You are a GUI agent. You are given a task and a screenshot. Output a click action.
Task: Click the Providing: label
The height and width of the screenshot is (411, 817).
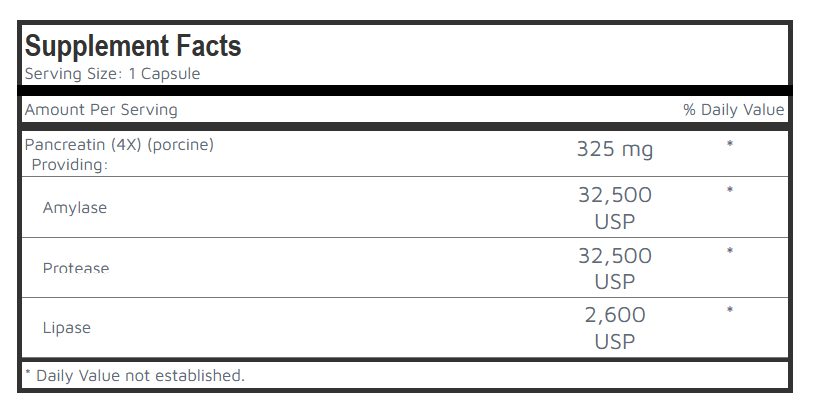[x=70, y=164]
